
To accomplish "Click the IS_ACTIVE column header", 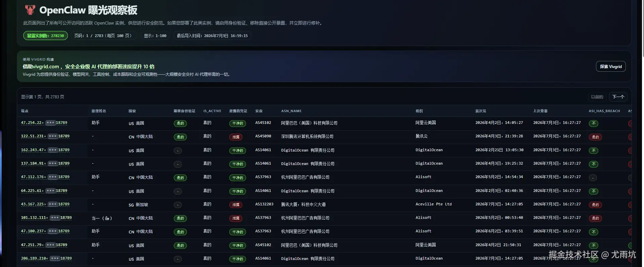I will (212, 111).
